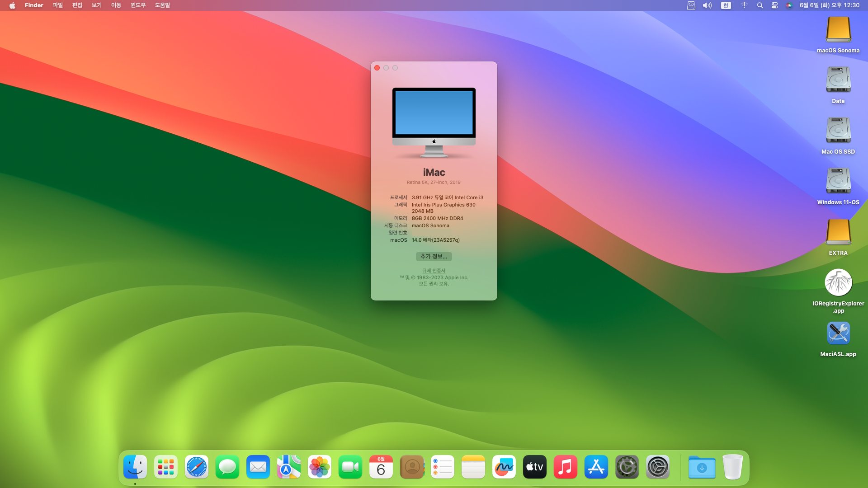Click the alert status icon in menu bar
Image resolution: width=868 pixels, height=488 pixels.
point(744,5)
